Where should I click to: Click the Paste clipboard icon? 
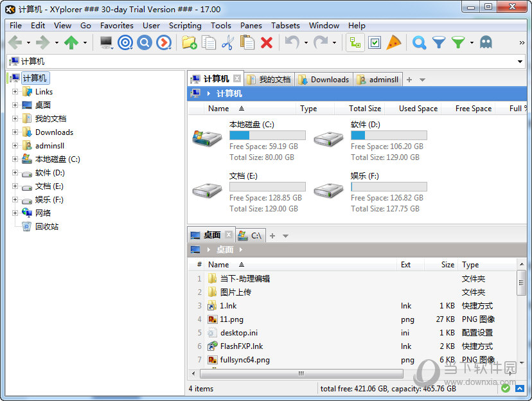click(x=247, y=42)
